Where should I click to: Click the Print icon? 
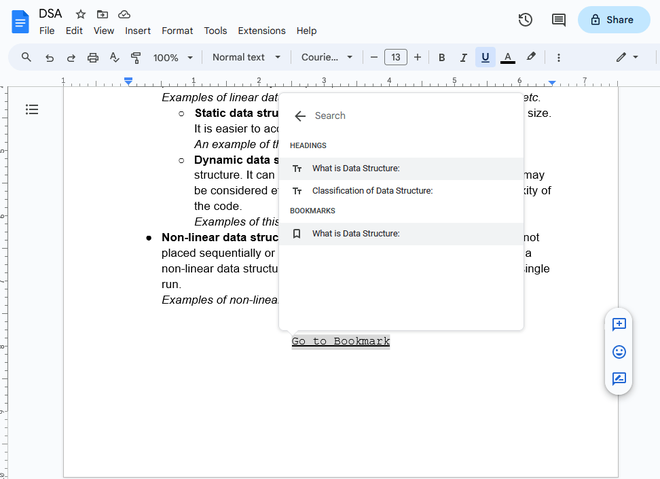(93, 58)
